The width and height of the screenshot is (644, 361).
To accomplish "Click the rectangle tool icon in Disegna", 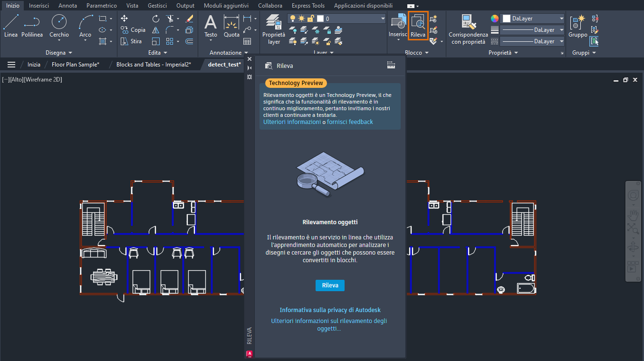I will tap(103, 19).
